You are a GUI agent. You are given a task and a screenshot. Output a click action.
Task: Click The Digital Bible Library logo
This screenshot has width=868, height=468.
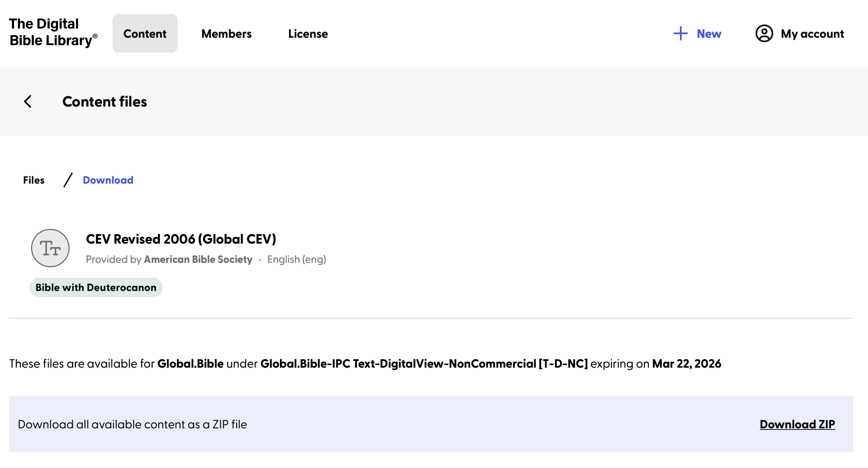click(x=53, y=32)
